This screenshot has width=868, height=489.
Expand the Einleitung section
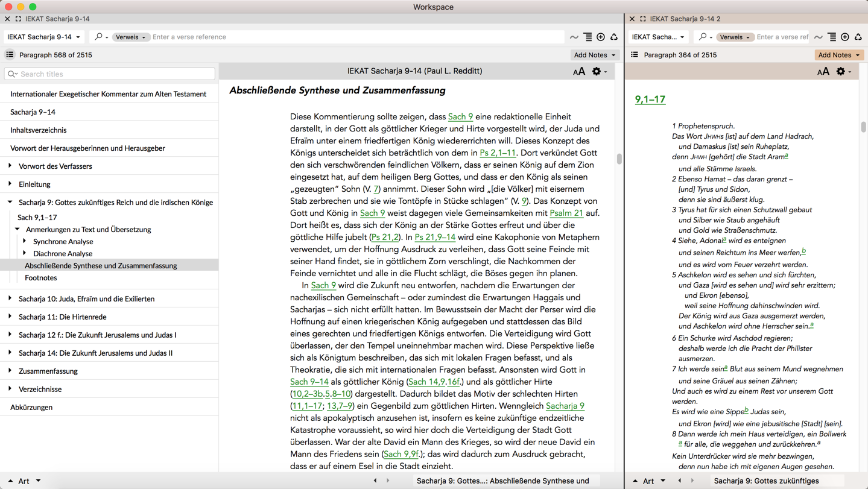(x=10, y=184)
